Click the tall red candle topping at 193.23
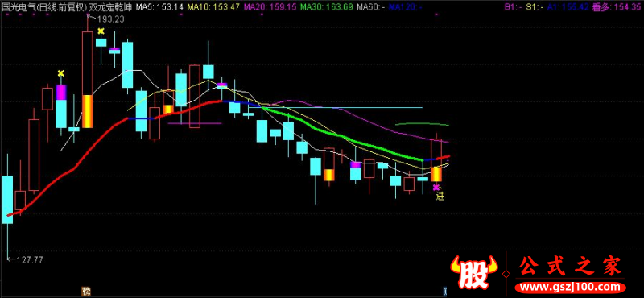The image size is (644, 298). [x=88, y=71]
